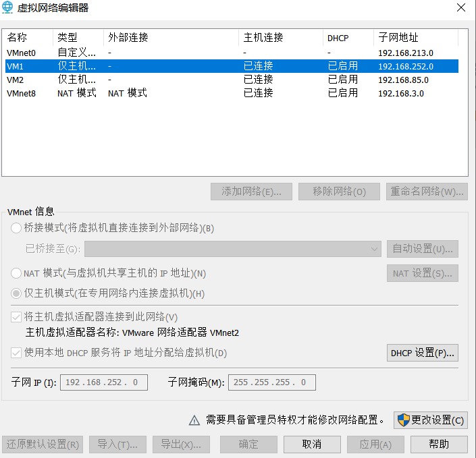Click the 取消 button
The image size is (476, 458).
tap(312, 445)
